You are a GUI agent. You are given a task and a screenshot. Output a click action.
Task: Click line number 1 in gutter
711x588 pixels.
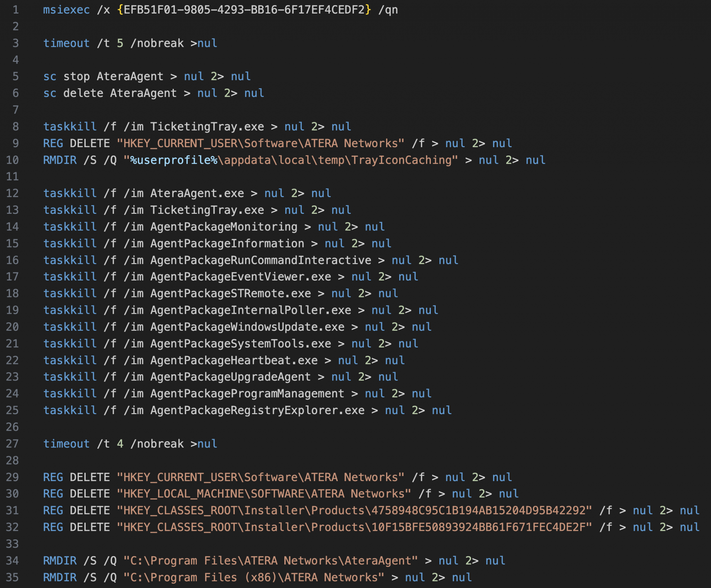[15, 10]
